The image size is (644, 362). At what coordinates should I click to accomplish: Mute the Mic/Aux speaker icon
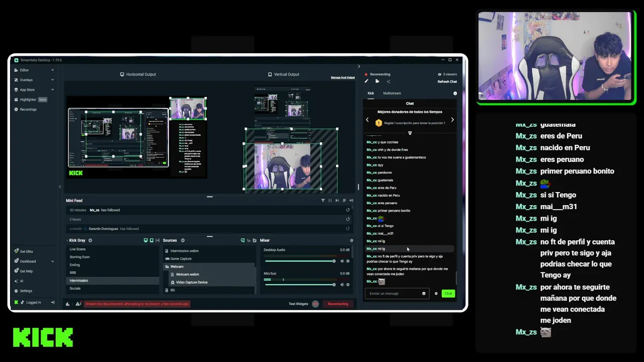click(342, 285)
